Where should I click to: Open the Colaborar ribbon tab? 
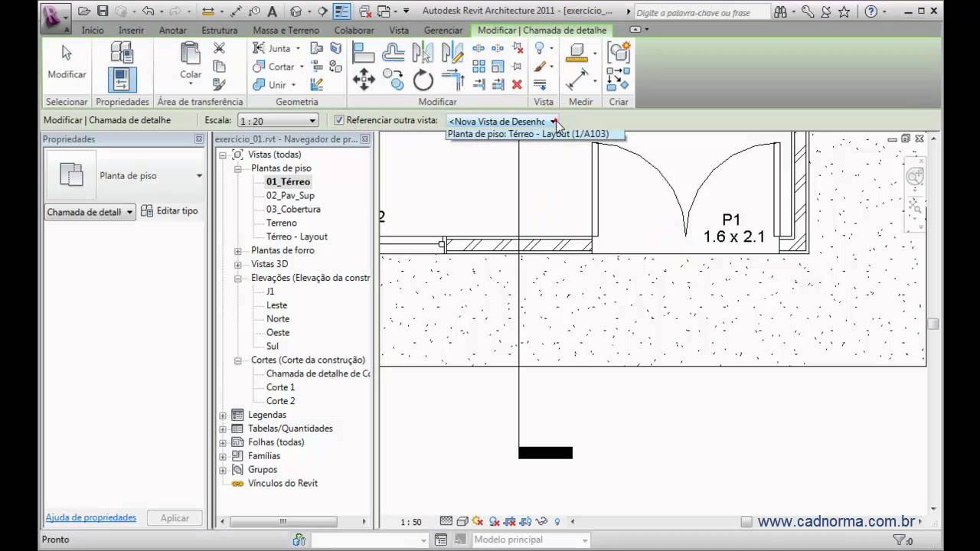click(354, 30)
